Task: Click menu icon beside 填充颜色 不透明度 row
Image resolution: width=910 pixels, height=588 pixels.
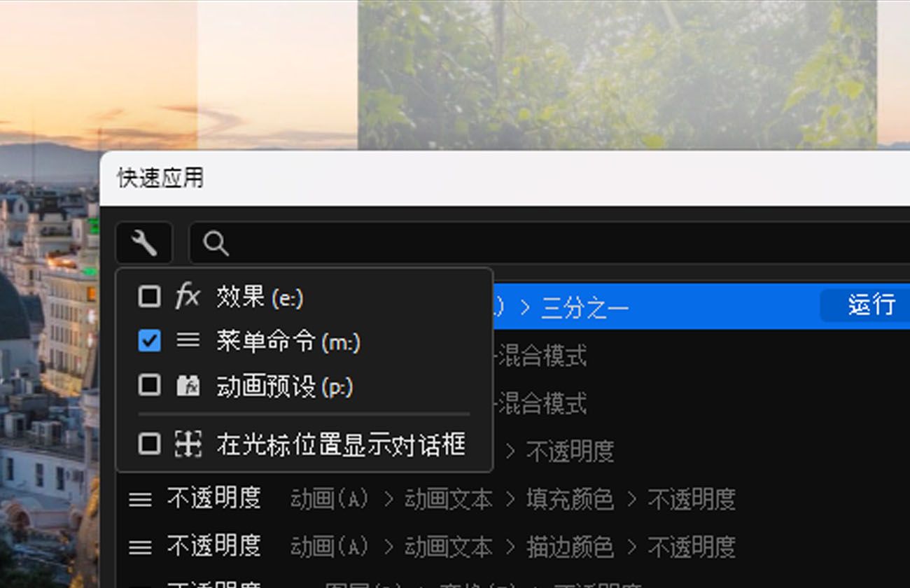Action: (140, 499)
